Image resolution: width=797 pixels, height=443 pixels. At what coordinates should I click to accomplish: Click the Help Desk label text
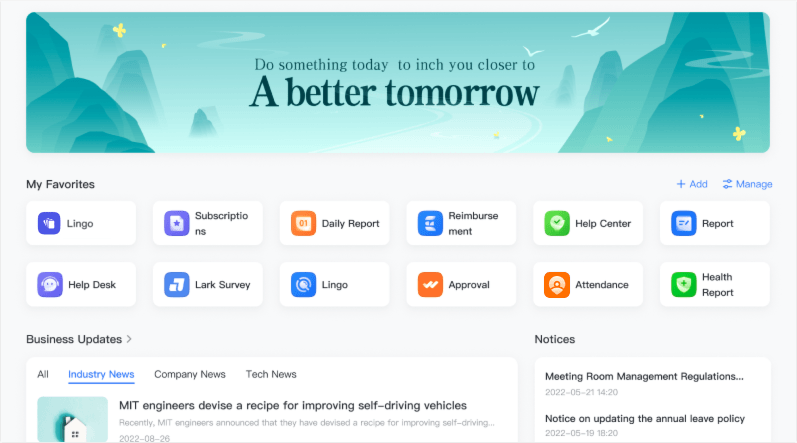click(92, 284)
